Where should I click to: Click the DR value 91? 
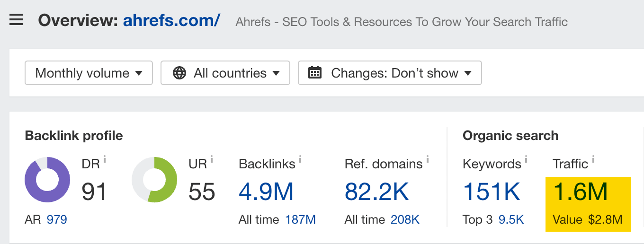(x=95, y=192)
